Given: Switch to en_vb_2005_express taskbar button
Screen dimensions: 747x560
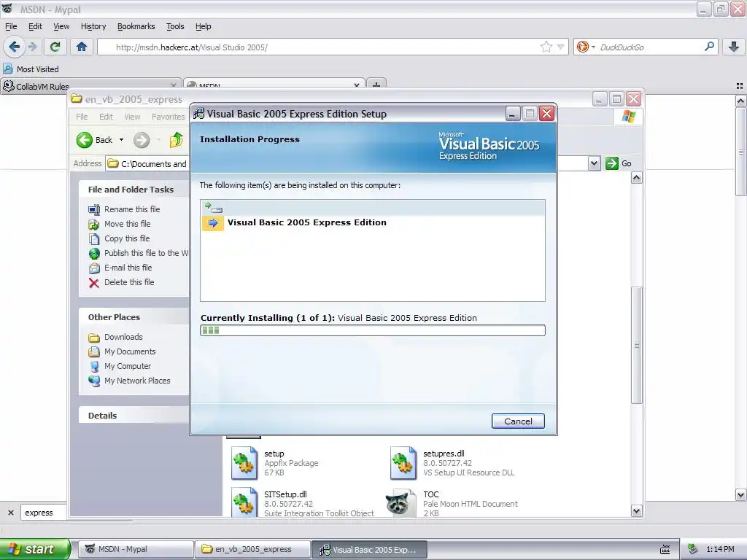Looking at the screenshot, I should click(252, 549).
